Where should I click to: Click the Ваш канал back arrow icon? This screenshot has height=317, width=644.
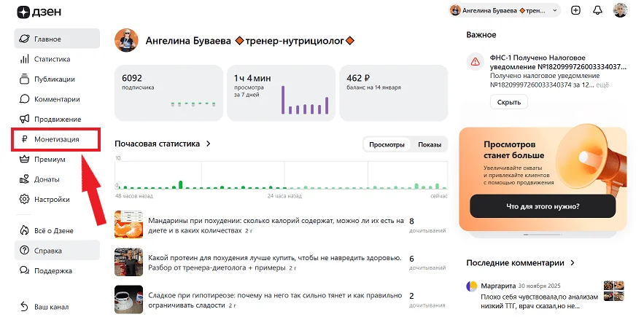point(25,307)
